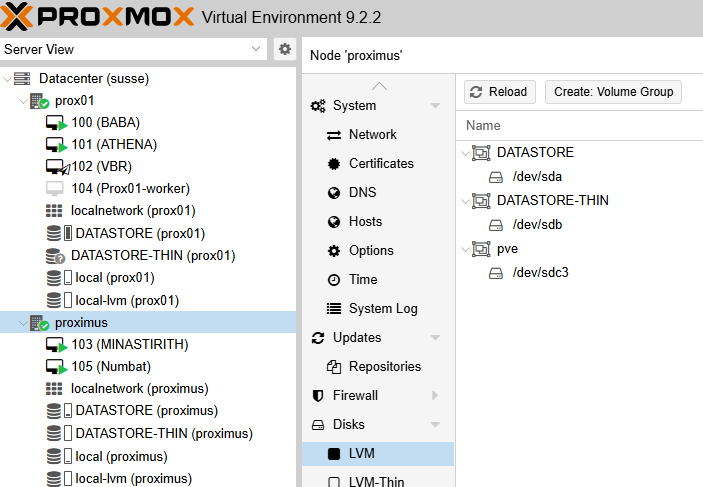703x487 pixels.
Task: Collapse the prox01 node
Action: [23, 101]
